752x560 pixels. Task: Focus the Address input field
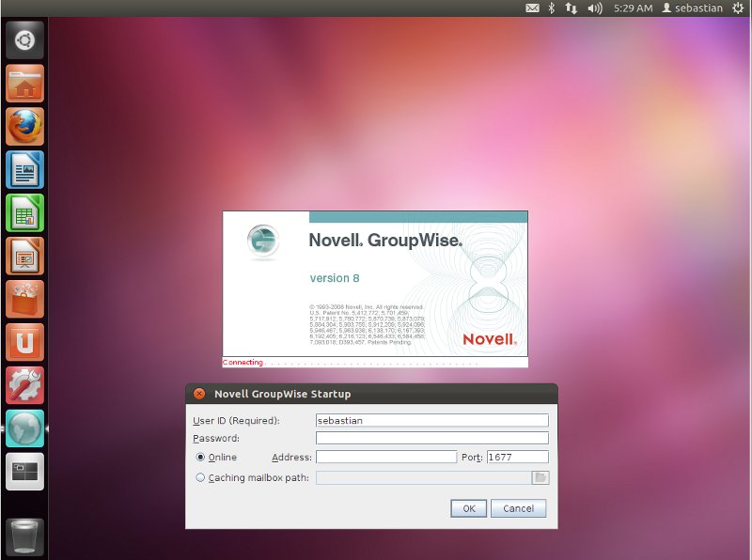coord(386,457)
